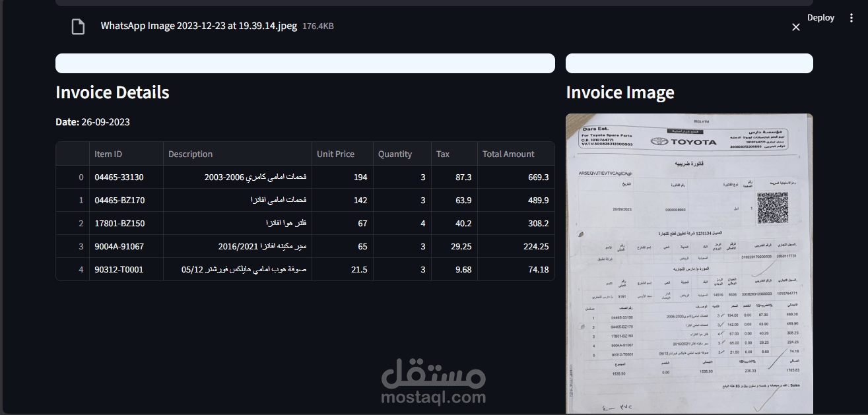Remove the uploaded WhatsApp image file
868x415 pixels.
pos(796,27)
